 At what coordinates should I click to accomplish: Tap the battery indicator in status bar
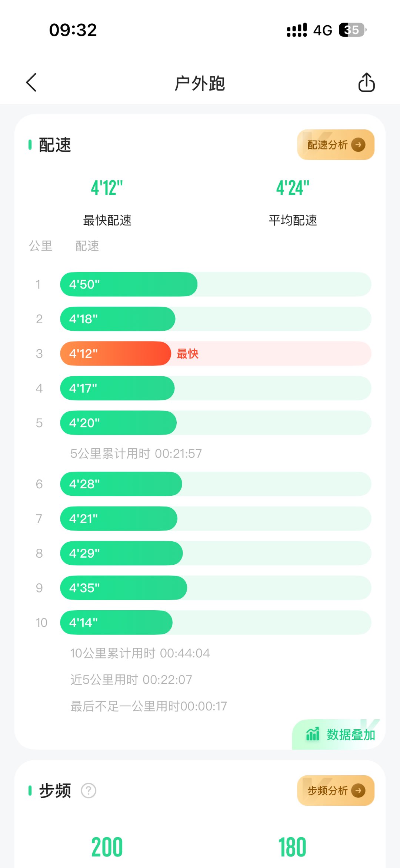(352, 30)
